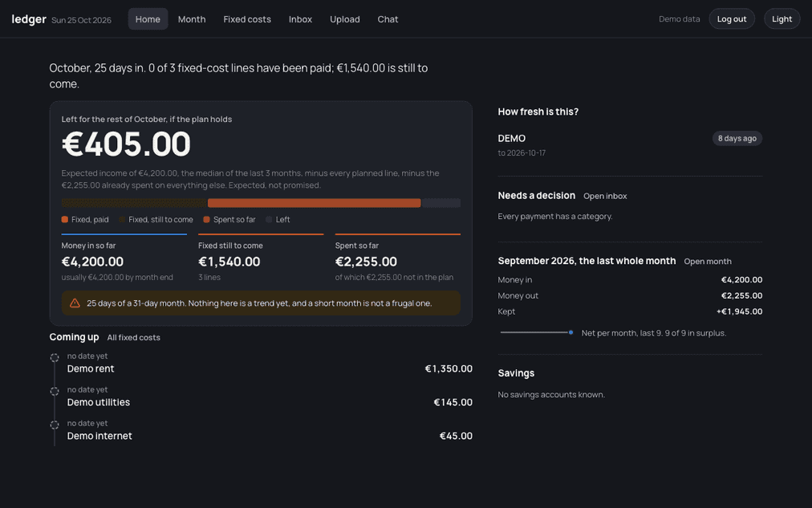Click the Kept value +€1,945.00
This screenshot has width=812, height=508.
tap(739, 311)
